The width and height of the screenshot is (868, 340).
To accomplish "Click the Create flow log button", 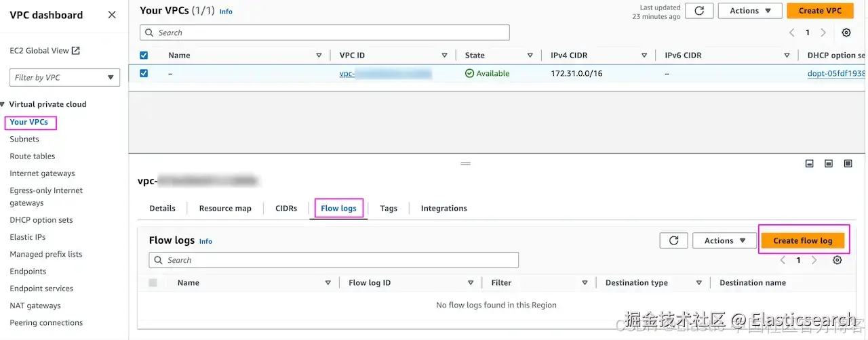I will (x=802, y=240).
